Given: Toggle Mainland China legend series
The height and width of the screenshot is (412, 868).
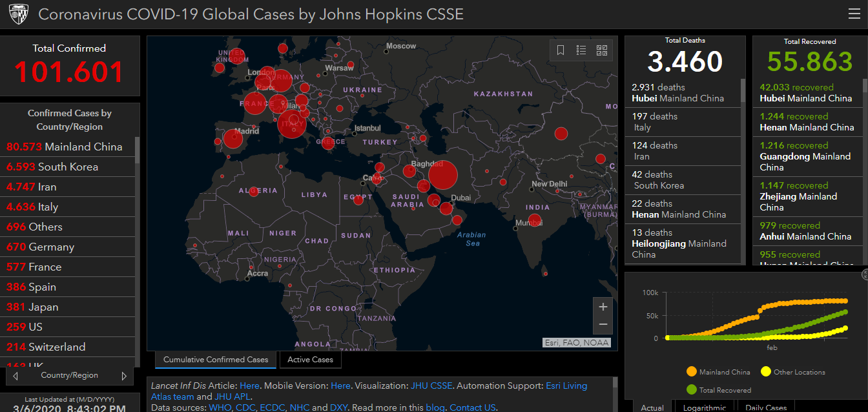Looking at the screenshot, I should point(718,372).
